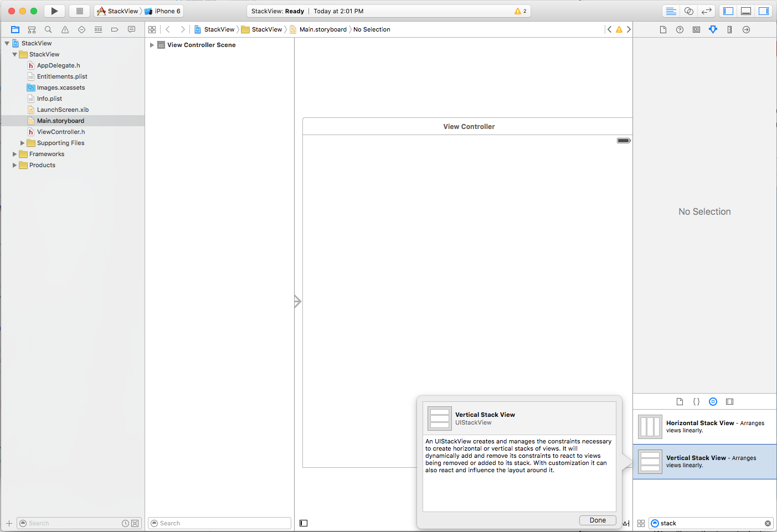Open the Issue navigator

[x=65, y=29]
